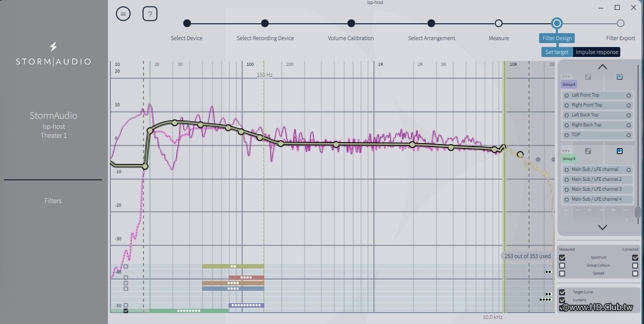Viewport: 644px width, 324px height.
Task: Click the music note icon above Group 9
Action: [x=588, y=151]
